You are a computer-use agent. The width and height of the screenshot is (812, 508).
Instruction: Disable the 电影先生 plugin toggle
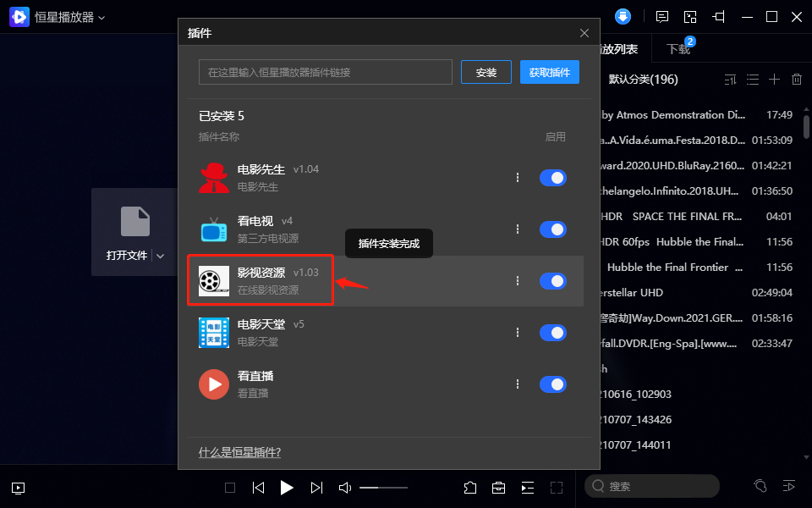553,178
